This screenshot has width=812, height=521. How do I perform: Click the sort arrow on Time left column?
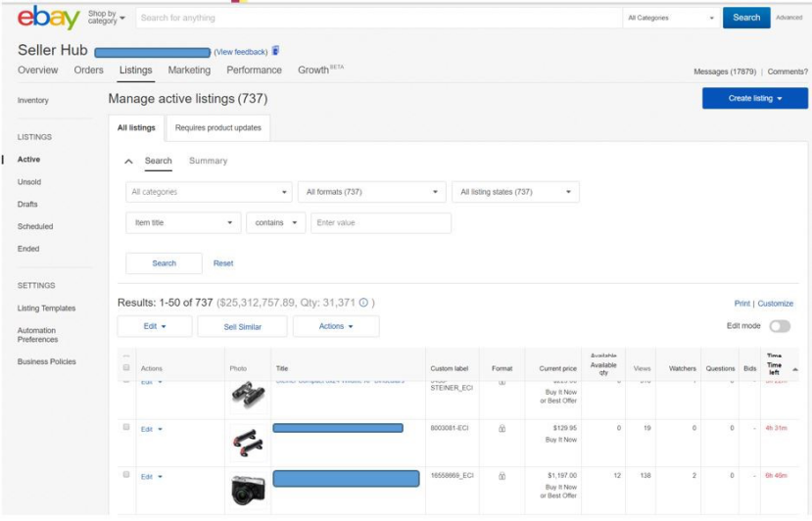coord(794,368)
